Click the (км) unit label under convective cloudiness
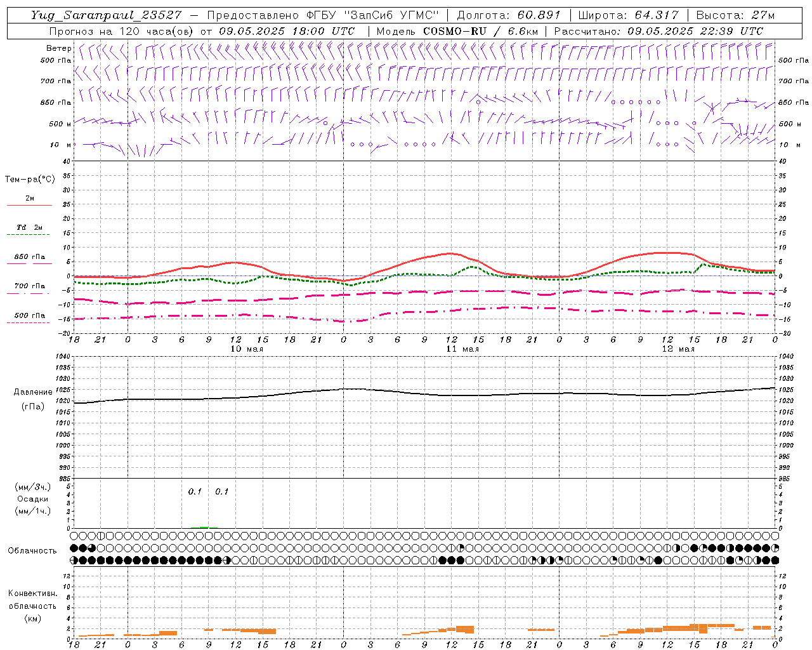This screenshot has width=812, height=650. click(33, 618)
